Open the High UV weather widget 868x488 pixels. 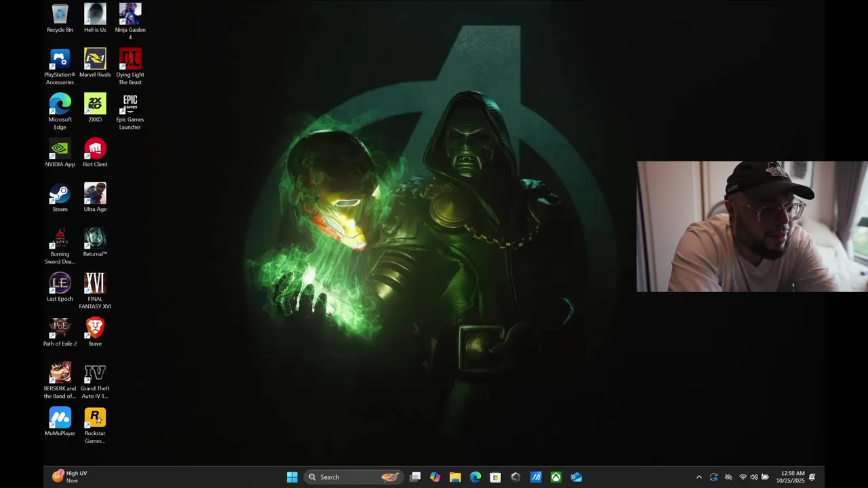[71, 477]
